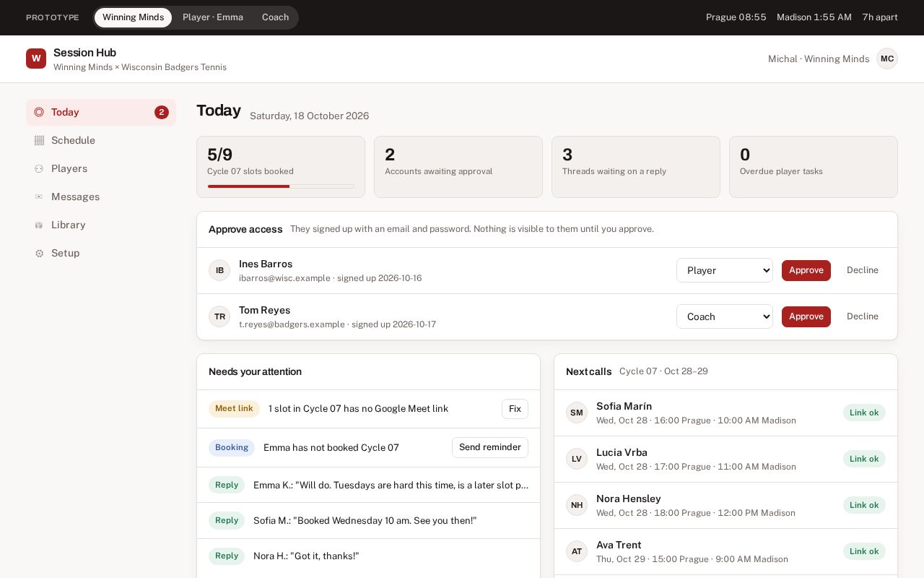This screenshot has width=924, height=578.
Task: Approve Ines Barros's account
Action: pos(806,270)
